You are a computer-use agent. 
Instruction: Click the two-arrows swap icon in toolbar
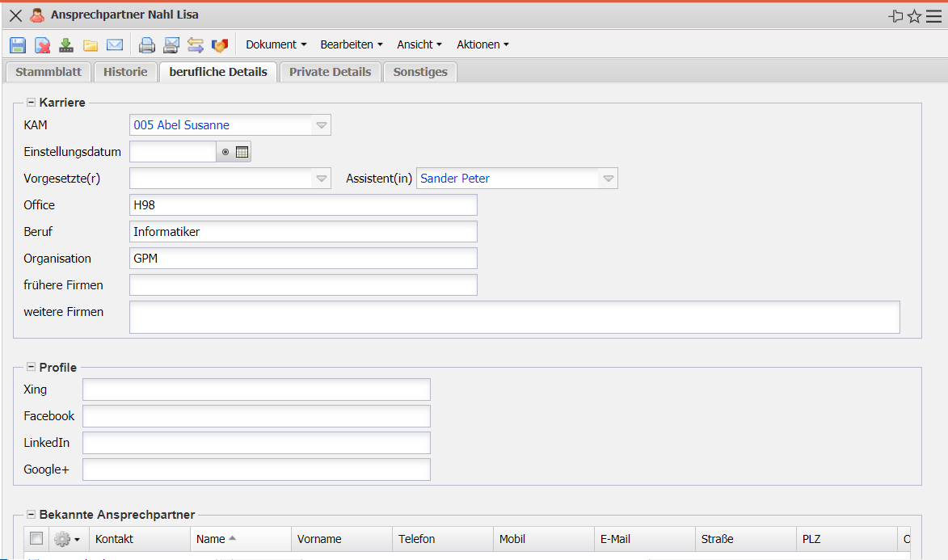195,45
